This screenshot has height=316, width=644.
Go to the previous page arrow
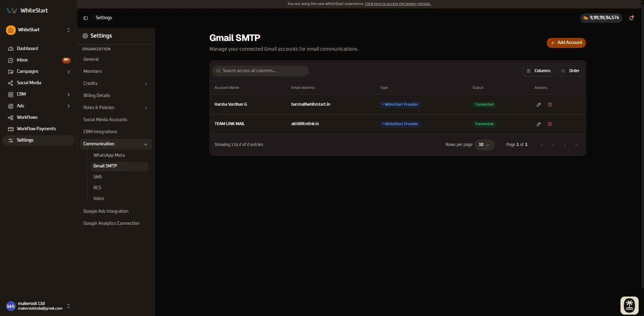point(553,145)
